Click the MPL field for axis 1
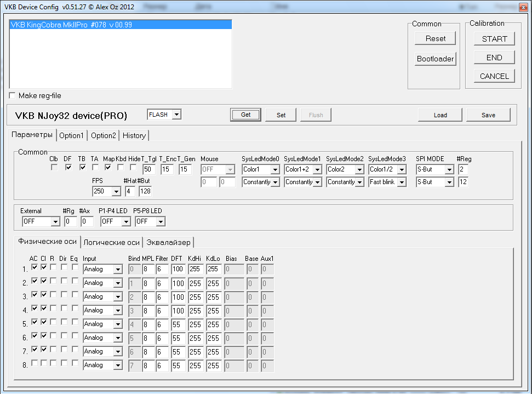532x394 pixels. (148, 270)
